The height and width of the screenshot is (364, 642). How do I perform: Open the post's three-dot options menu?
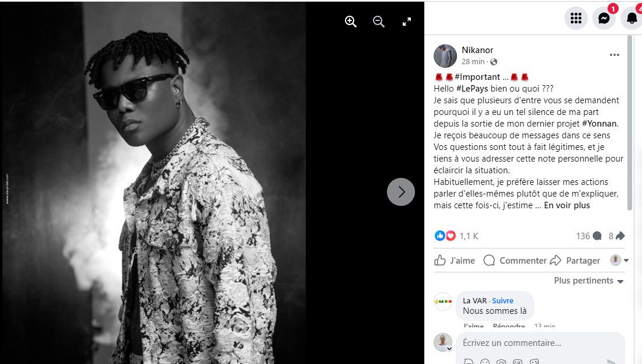pos(614,55)
